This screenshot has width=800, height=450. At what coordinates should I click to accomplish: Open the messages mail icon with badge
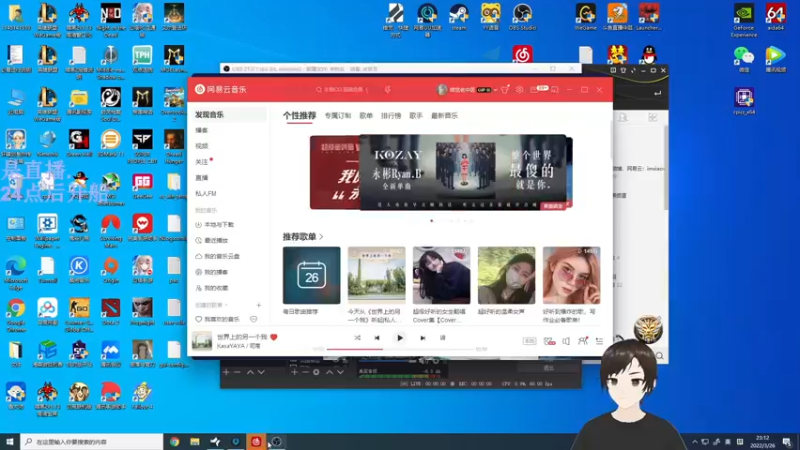point(534,90)
